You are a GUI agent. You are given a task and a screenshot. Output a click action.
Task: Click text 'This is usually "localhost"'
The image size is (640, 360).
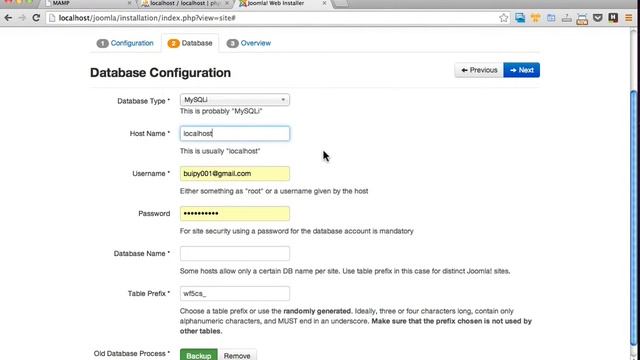tap(220, 151)
